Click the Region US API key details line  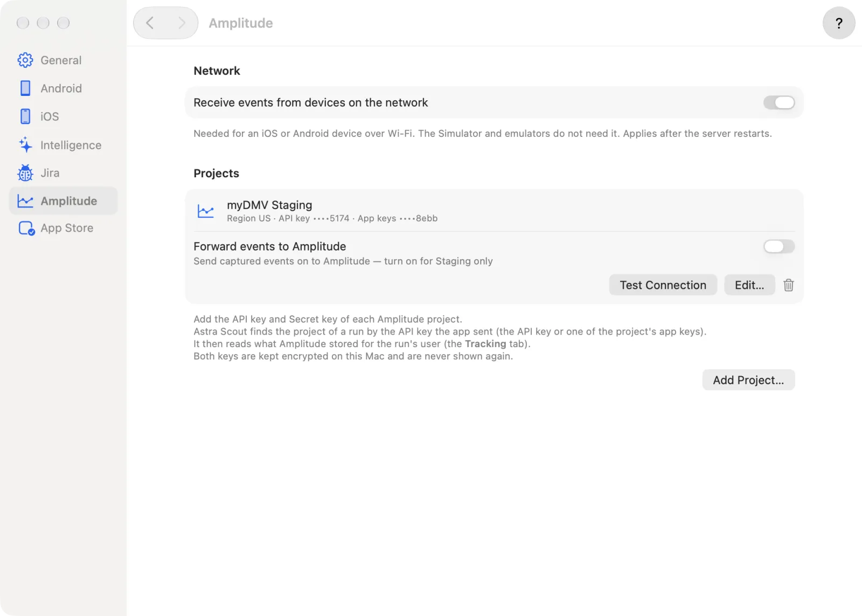point(332,218)
